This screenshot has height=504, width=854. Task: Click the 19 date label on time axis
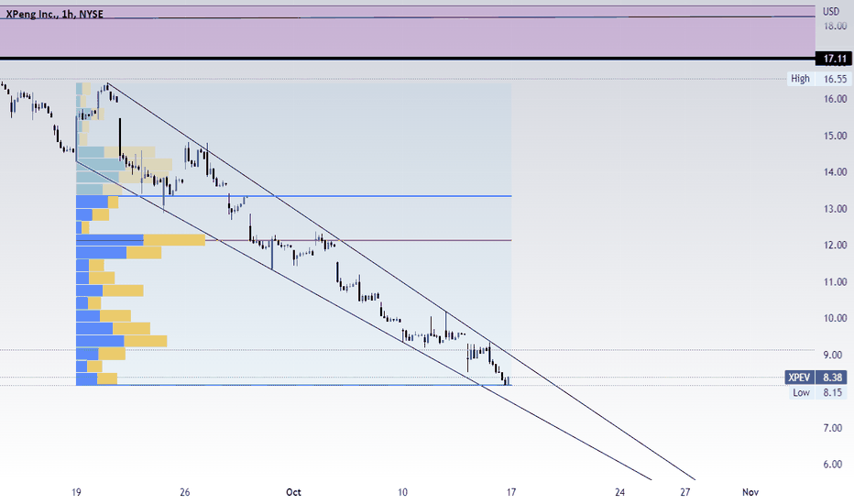point(76,492)
